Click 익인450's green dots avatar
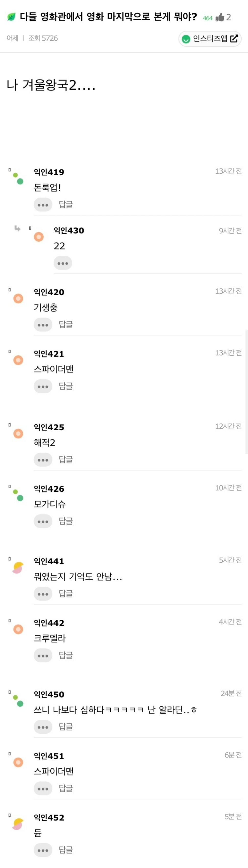This screenshot has height=868, width=248. (x=18, y=701)
